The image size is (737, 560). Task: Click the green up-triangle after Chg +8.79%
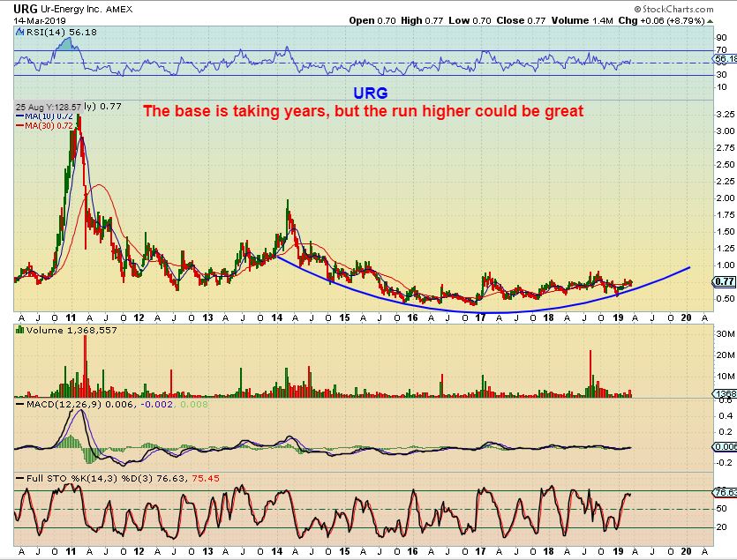coord(711,21)
